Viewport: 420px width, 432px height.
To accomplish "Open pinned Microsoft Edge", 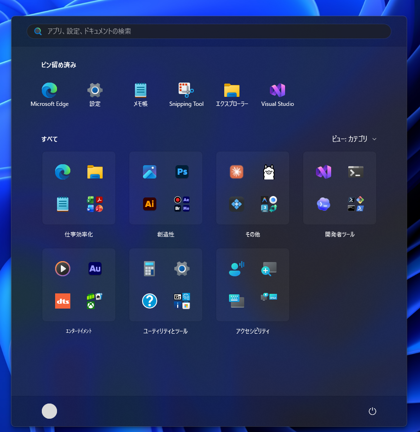I will pos(49,95).
